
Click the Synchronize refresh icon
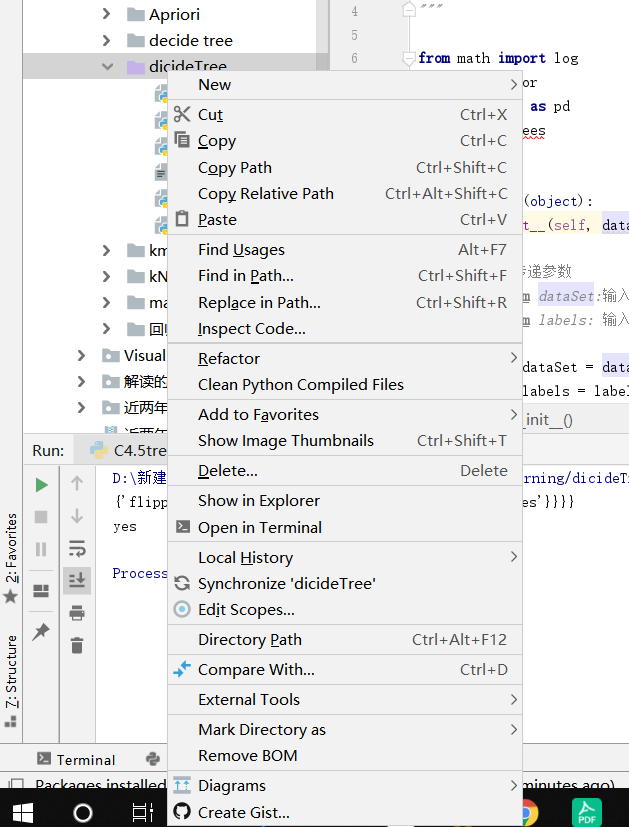point(182,583)
